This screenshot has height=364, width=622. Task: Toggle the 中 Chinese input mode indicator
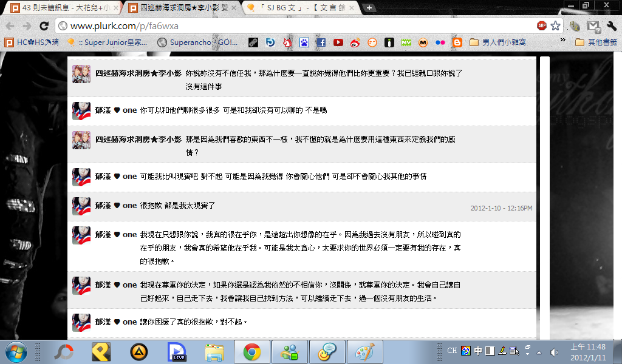click(x=478, y=351)
